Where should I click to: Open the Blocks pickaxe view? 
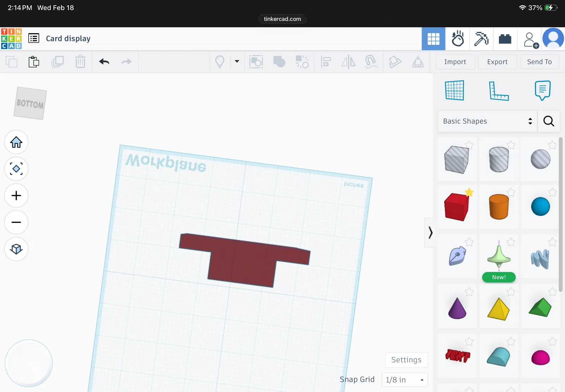click(x=481, y=38)
